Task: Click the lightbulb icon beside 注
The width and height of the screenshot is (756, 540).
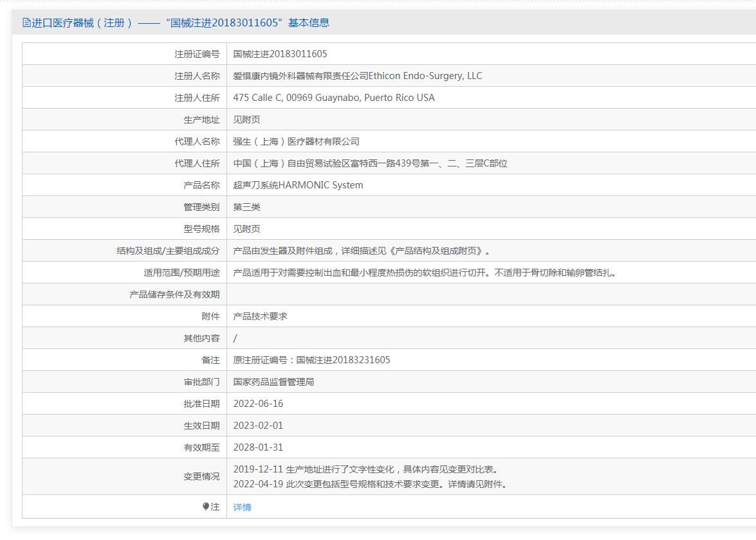Action: 206,507
